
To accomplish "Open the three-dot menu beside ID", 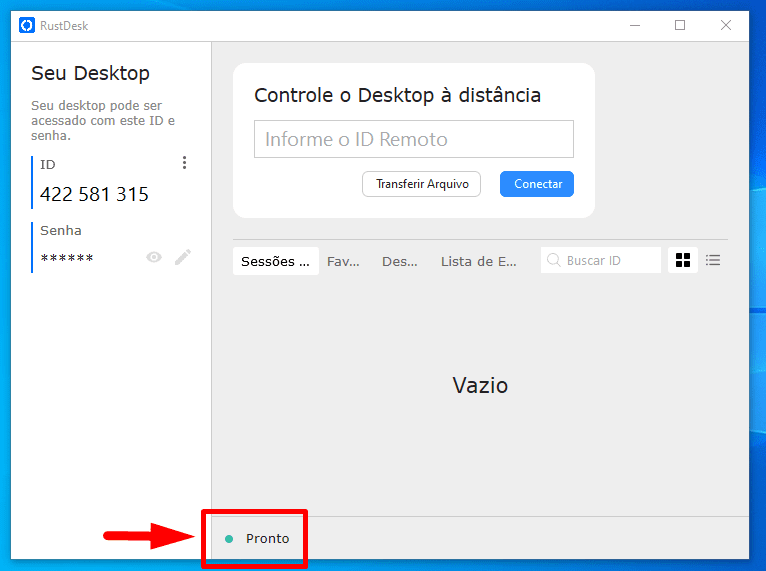I will click(x=184, y=163).
